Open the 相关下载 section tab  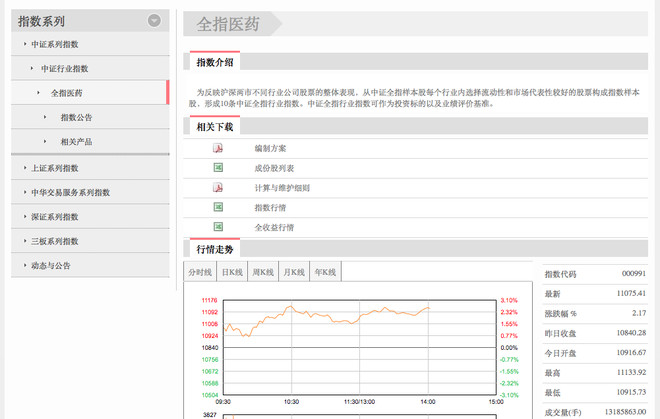(x=215, y=126)
